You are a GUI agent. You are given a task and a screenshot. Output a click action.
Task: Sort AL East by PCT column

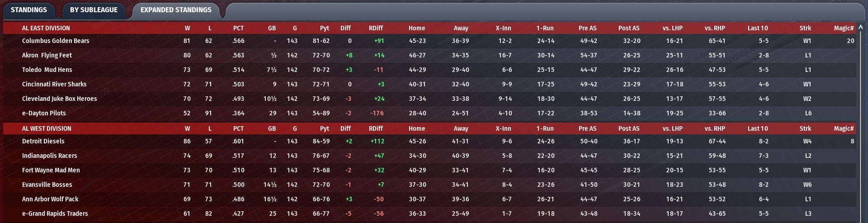pyautogui.click(x=238, y=28)
